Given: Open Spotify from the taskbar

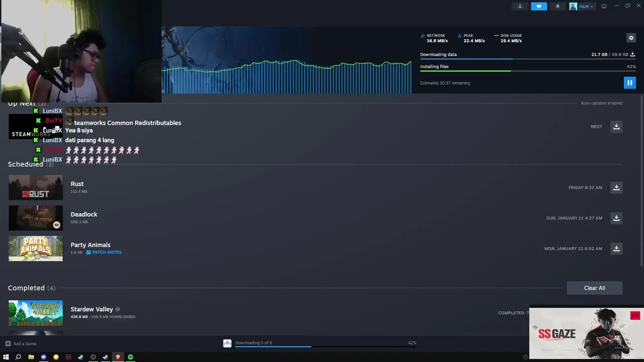Looking at the screenshot, I should click(130, 357).
